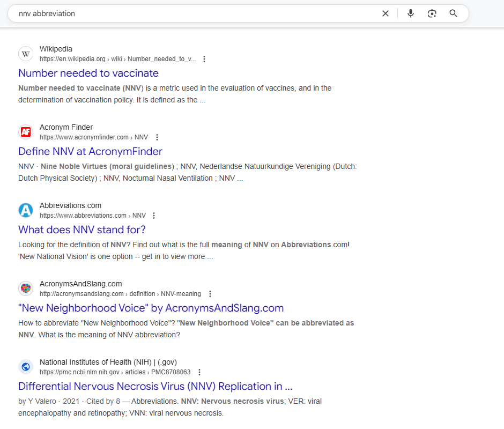504x429 pixels.
Task: Expand the three-dot menu for Abbreviations.com result
Action: (154, 216)
